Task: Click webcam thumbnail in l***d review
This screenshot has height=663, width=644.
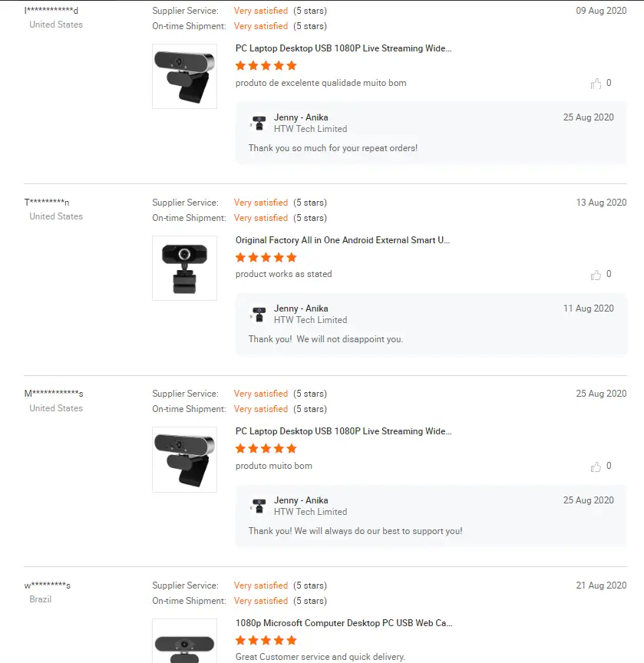Action: 184,77
